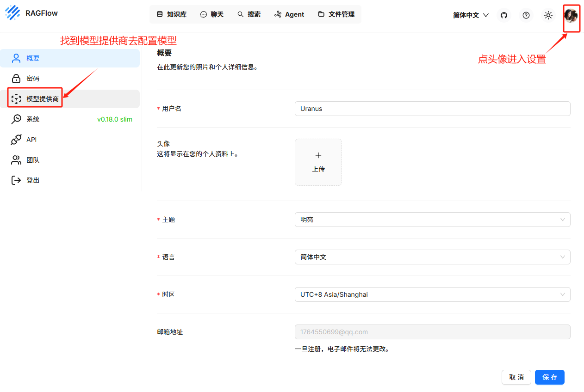Click the v0.18.0 slim version text

point(115,119)
